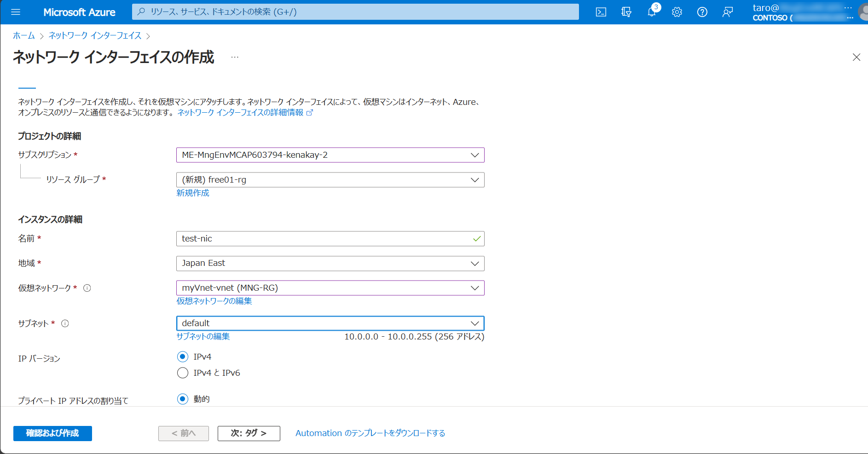Open portal settings gear
Image resolution: width=868 pixels, height=454 pixels.
click(677, 12)
